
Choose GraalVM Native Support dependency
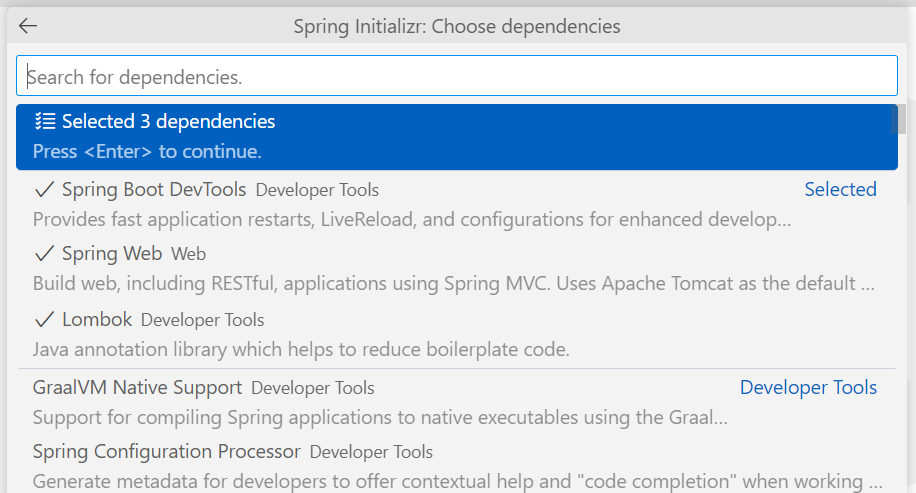point(137,388)
